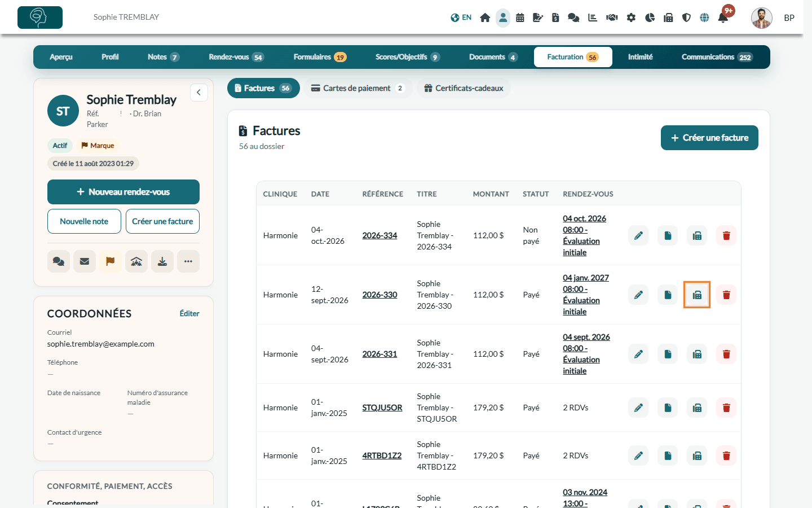This screenshot has width=812, height=508.
Task: Switch language using the EN selector
Action: (461, 17)
